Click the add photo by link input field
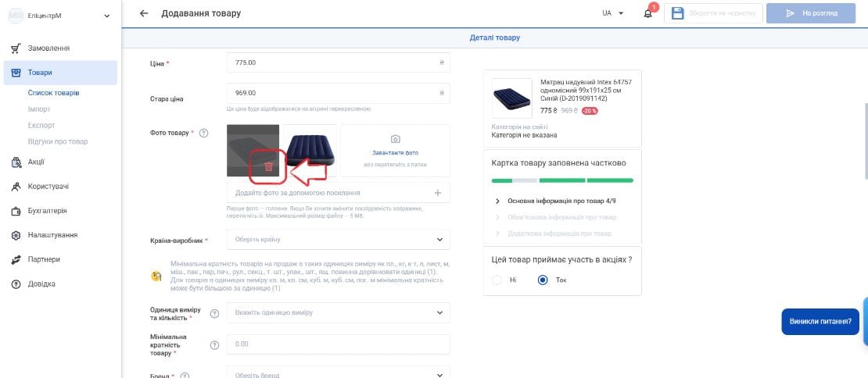The height and width of the screenshot is (378, 868). click(339, 193)
